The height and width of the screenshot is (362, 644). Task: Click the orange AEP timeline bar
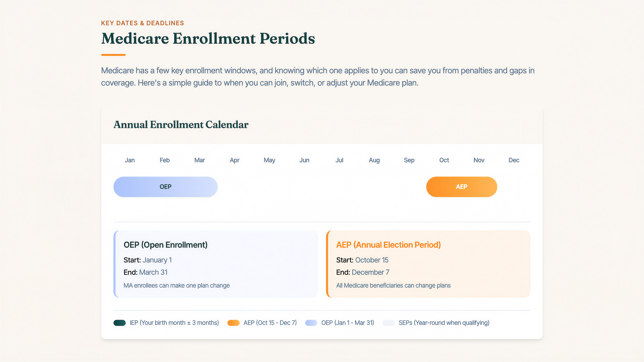pos(461,187)
